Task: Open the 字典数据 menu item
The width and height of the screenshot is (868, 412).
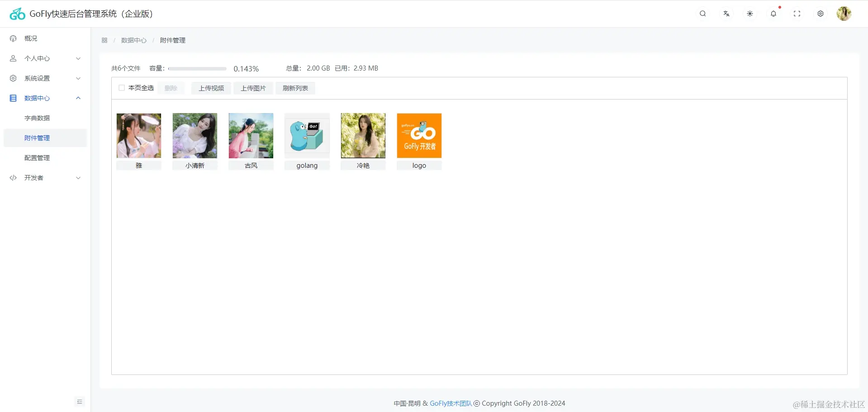Action: coord(45,118)
